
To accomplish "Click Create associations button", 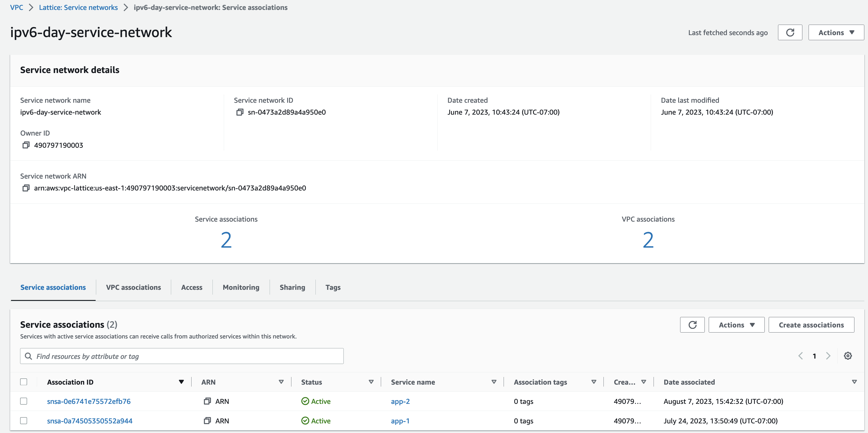I will tap(811, 325).
